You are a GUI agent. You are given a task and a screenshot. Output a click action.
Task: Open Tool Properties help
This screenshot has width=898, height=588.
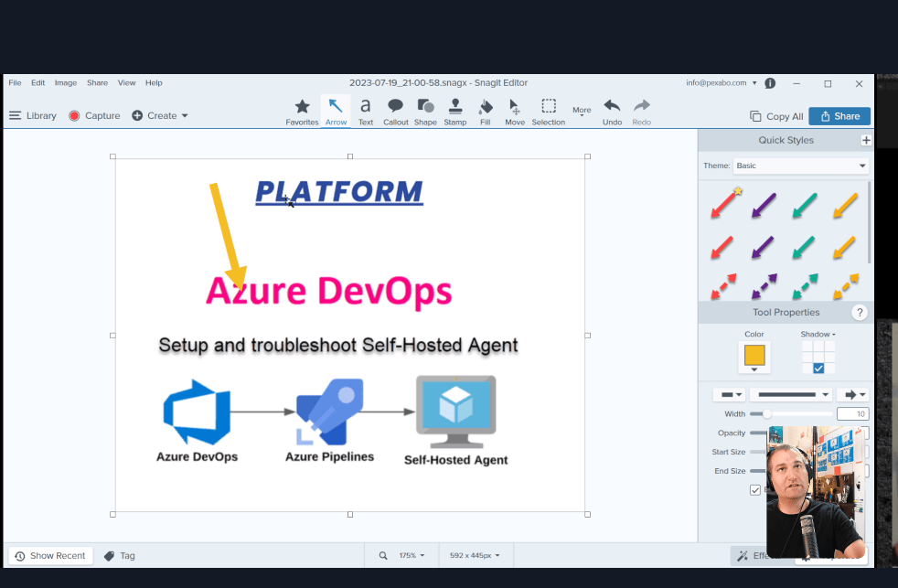point(859,313)
